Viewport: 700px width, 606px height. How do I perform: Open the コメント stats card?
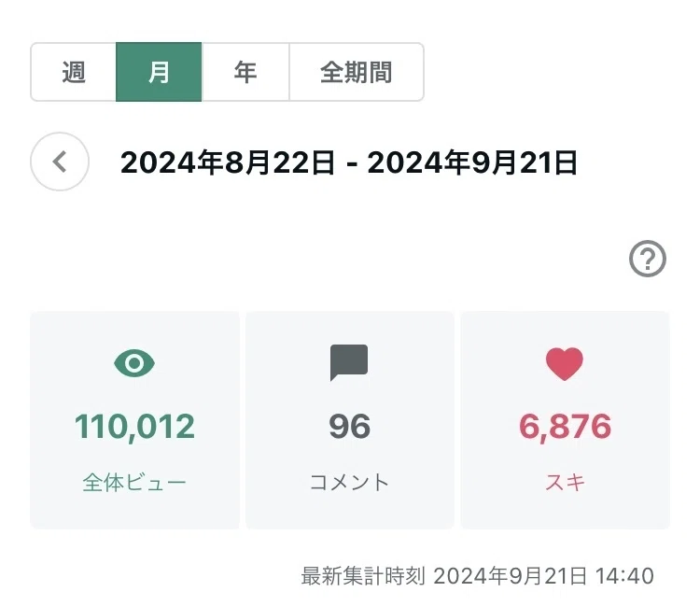pos(350,420)
